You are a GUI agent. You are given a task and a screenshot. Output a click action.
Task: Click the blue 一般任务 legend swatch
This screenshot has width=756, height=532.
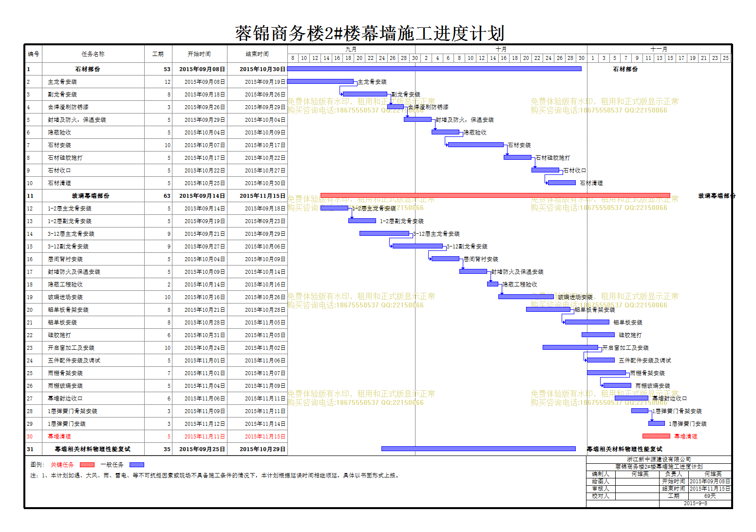pos(137,465)
